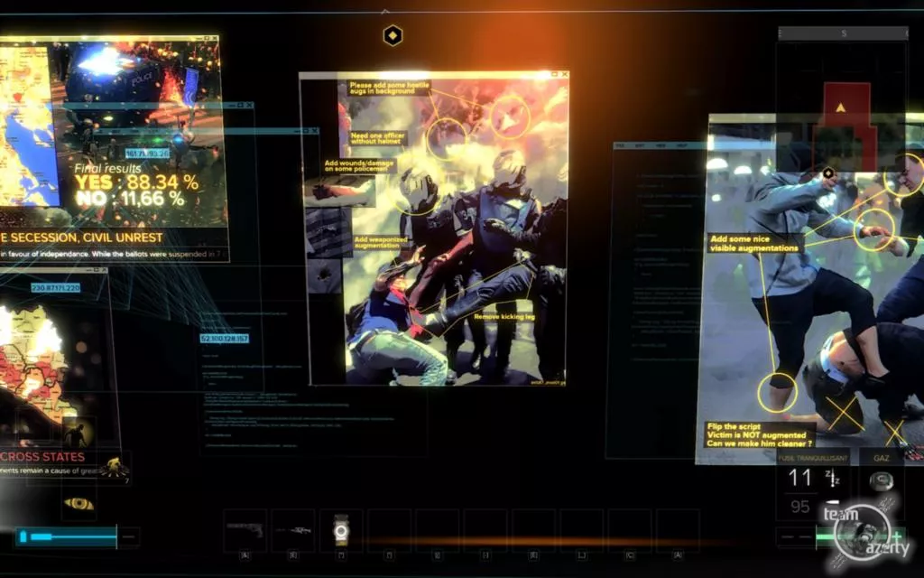Click the small hexagon marker over the right image
The width and height of the screenshot is (924, 578).
[x=828, y=172]
